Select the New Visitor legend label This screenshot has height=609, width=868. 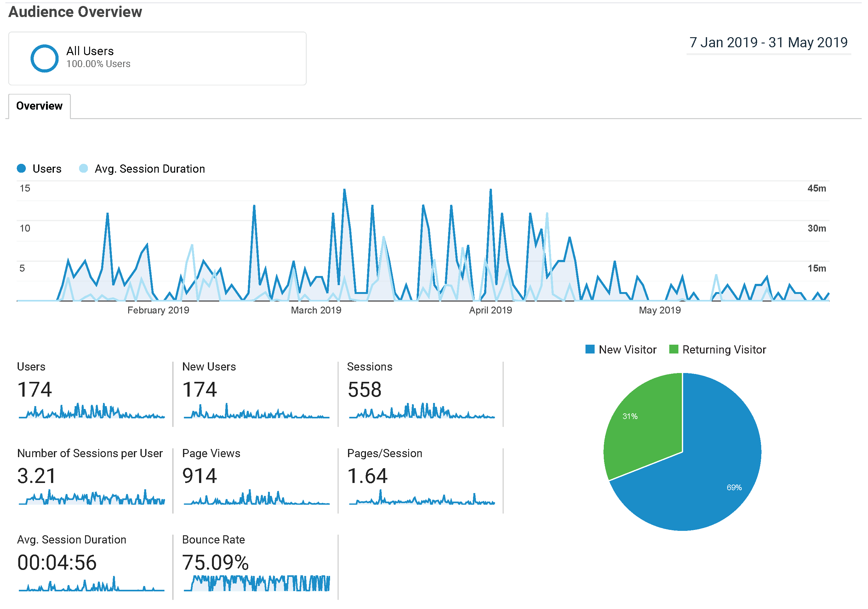coord(628,350)
